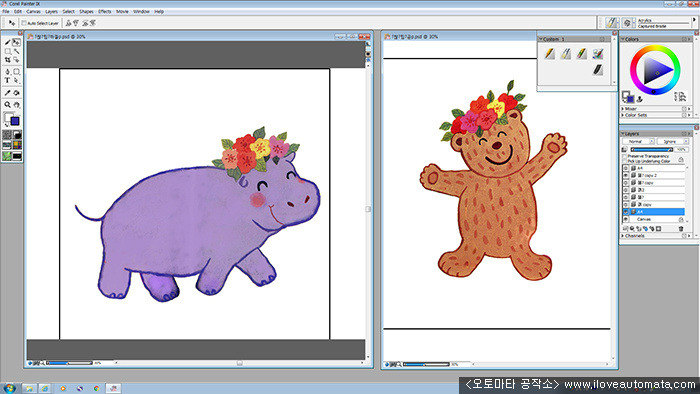Expand the Color Sets panel

pyautogui.click(x=623, y=115)
